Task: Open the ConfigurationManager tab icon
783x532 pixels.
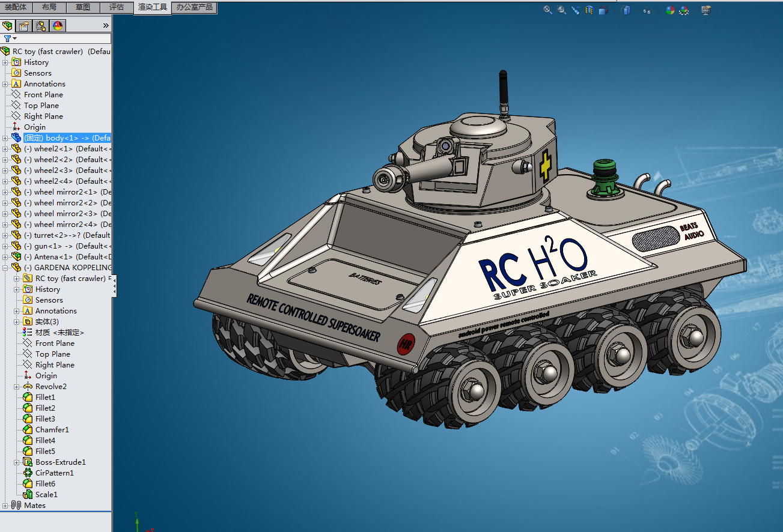Action: pyautogui.click(x=41, y=25)
